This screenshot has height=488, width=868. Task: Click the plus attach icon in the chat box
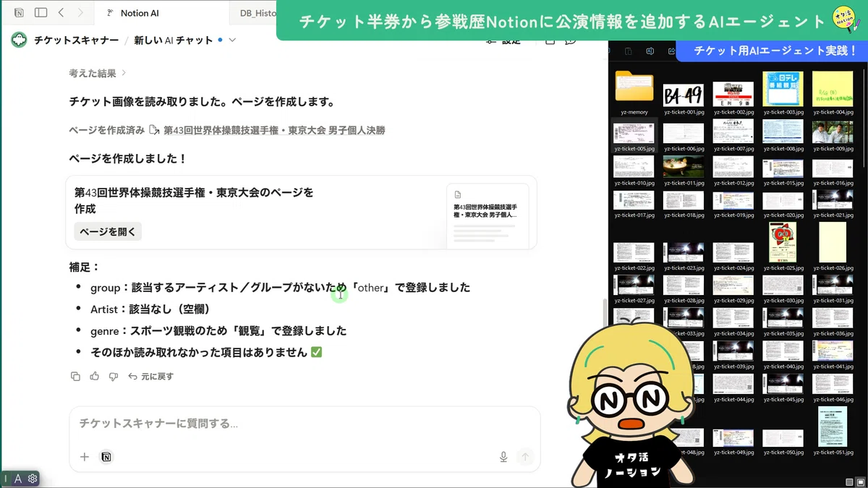coord(85,457)
